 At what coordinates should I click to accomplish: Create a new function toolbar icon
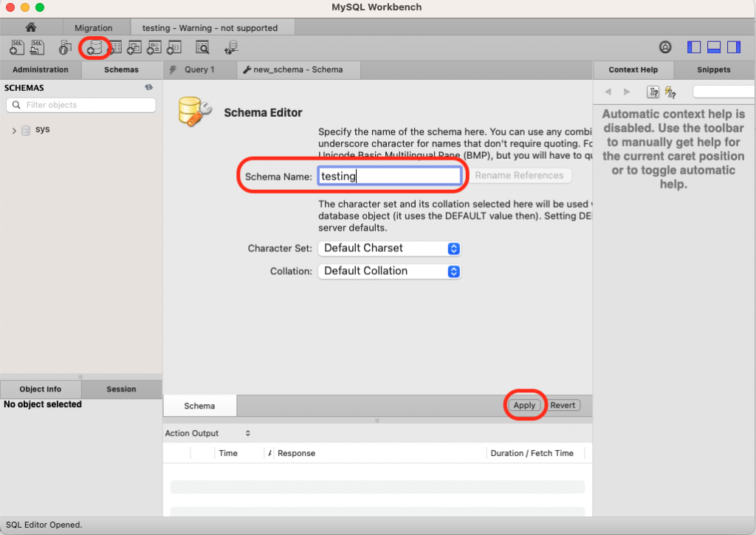point(174,48)
